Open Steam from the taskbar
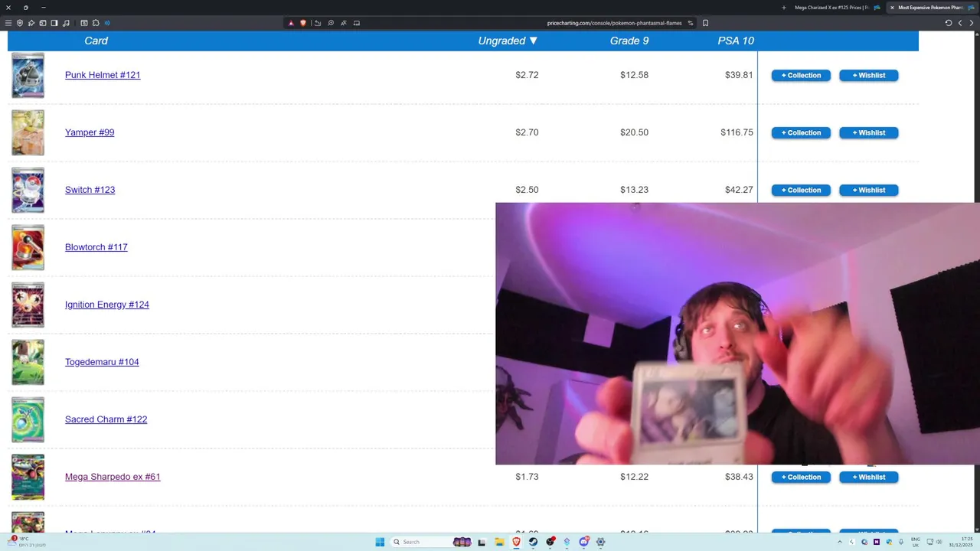 [534, 542]
